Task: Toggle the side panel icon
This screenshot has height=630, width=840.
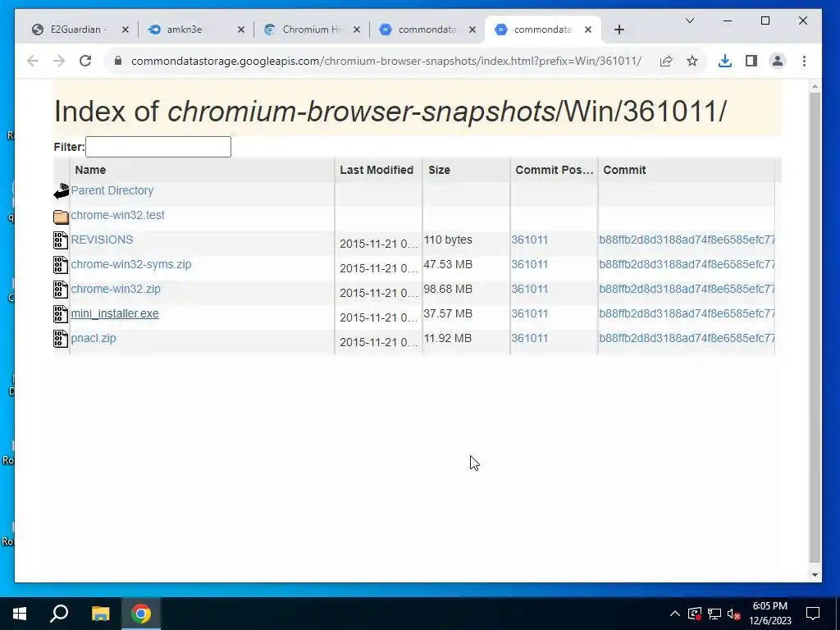Action: point(751,61)
